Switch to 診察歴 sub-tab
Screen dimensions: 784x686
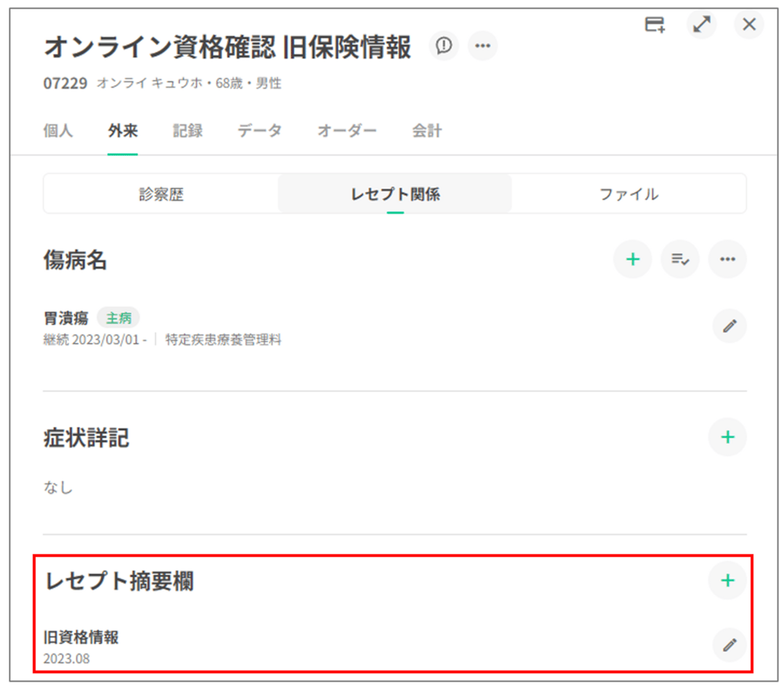coord(161,194)
